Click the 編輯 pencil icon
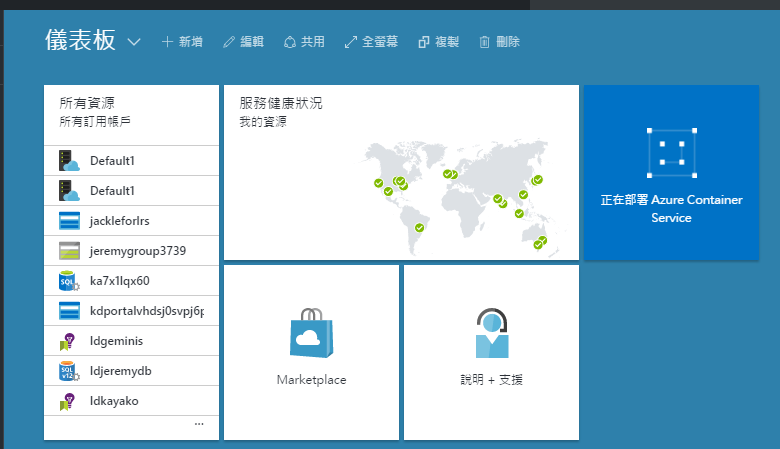780x449 pixels. coord(229,42)
